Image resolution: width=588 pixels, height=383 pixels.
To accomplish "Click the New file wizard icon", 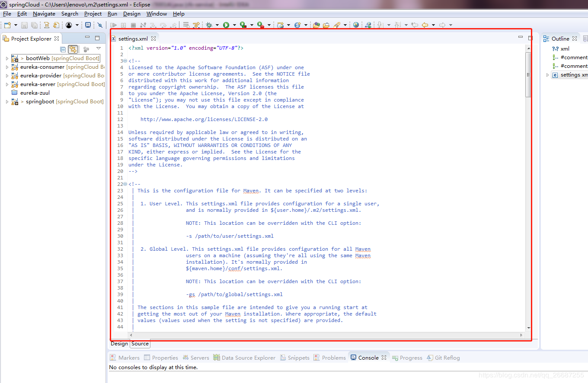I will point(7,26).
